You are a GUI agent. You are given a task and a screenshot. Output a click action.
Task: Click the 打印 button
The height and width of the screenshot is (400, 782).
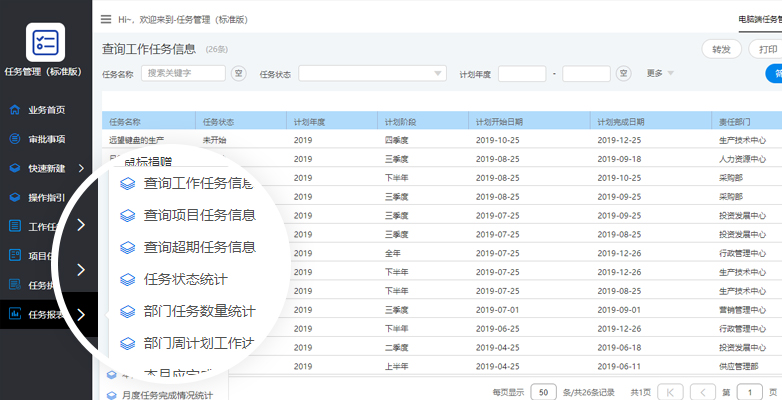[x=766, y=49]
